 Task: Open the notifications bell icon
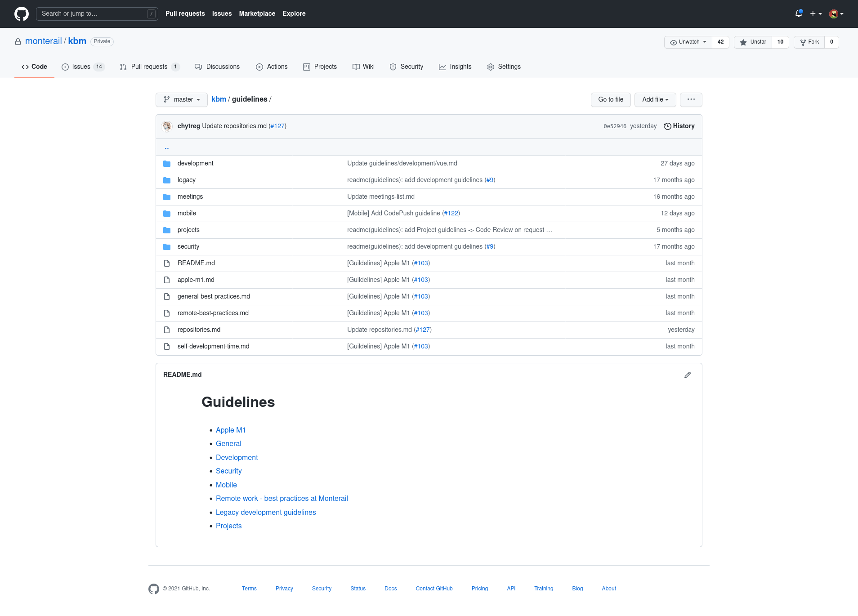pos(799,13)
